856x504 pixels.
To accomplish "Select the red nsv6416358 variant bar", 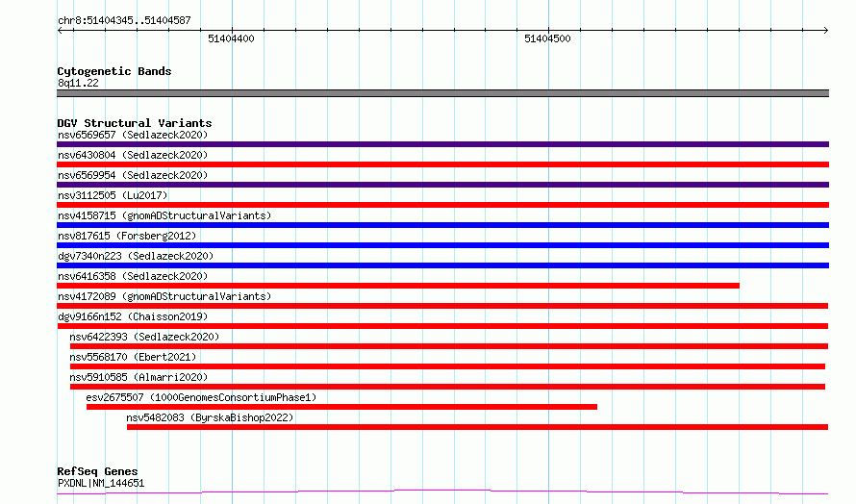I will pos(398,286).
